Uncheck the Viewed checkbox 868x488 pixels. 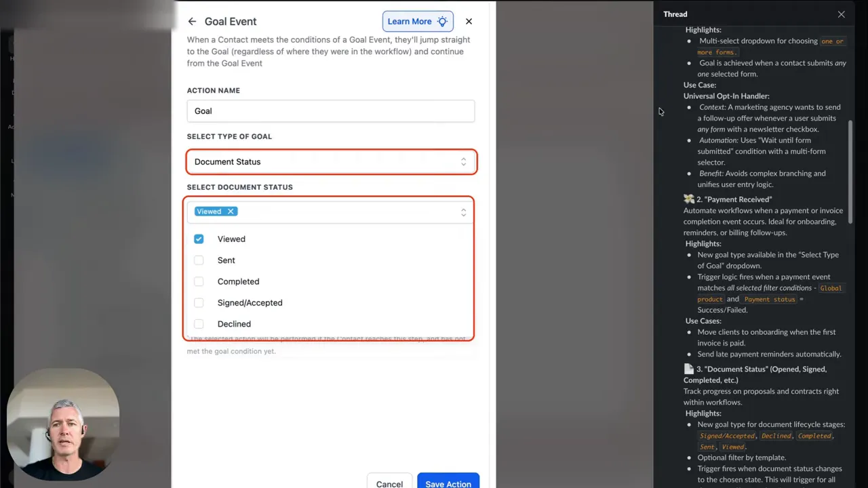tap(199, 239)
